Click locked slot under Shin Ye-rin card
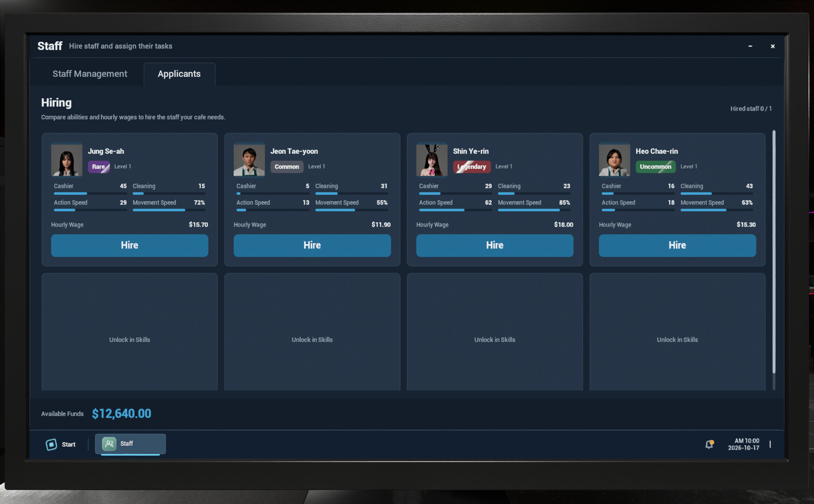Image resolution: width=814 pixels, height=504 pixels. pyautogui.click(x=495, y=332)
